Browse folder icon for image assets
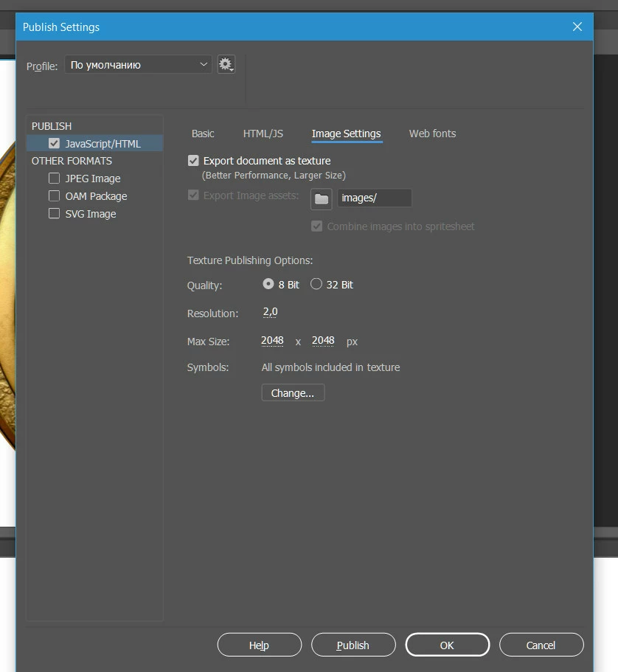The width and height of the screenshot is (618, 672). tap(321, 199)
